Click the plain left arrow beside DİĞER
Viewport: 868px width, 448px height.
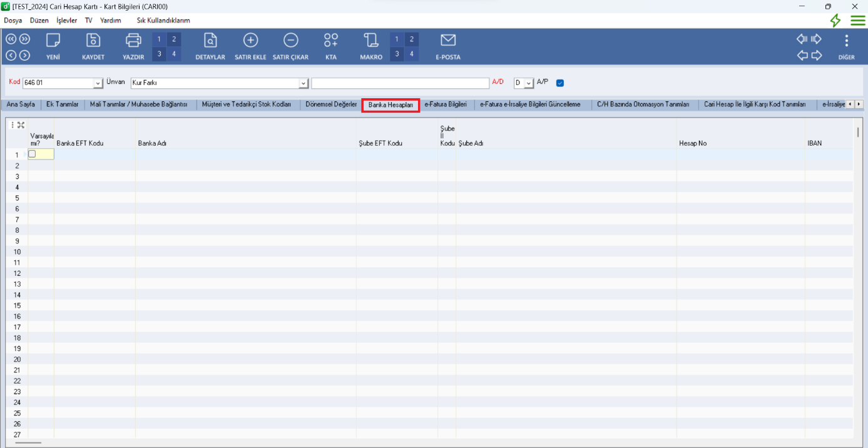click(x=802, y=55)
